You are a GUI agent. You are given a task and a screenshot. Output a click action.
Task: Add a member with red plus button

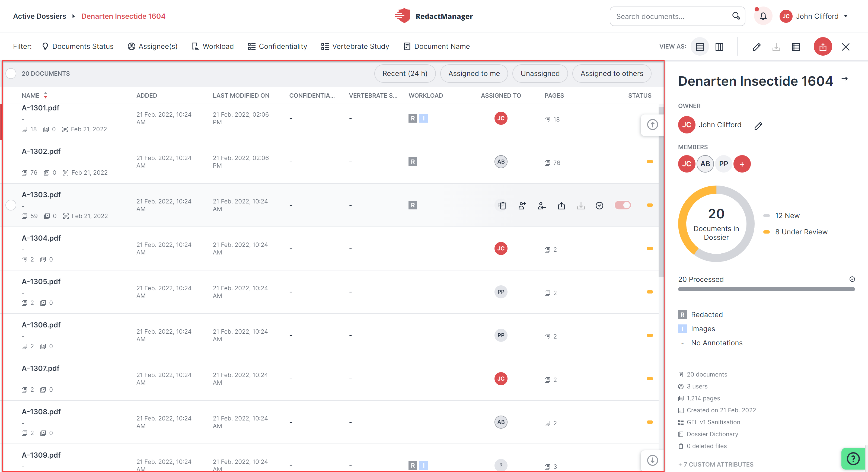pos(742,164)
